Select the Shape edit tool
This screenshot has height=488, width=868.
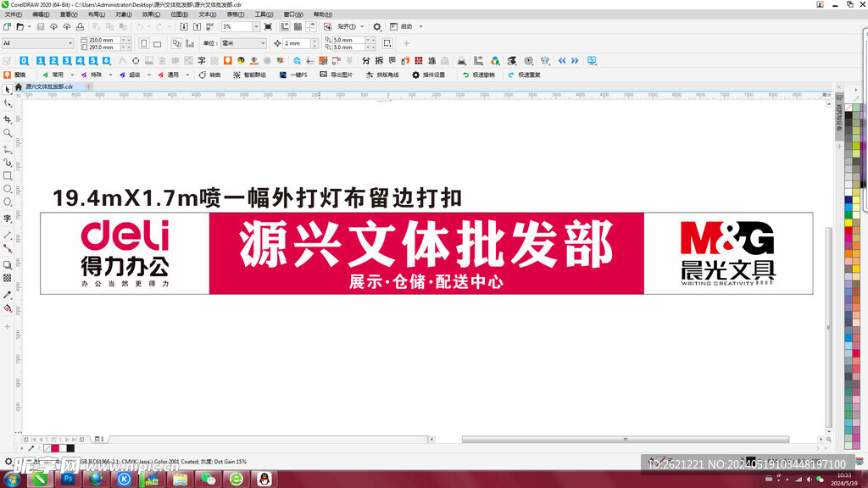pyautogui.click(x=7, y=103)
